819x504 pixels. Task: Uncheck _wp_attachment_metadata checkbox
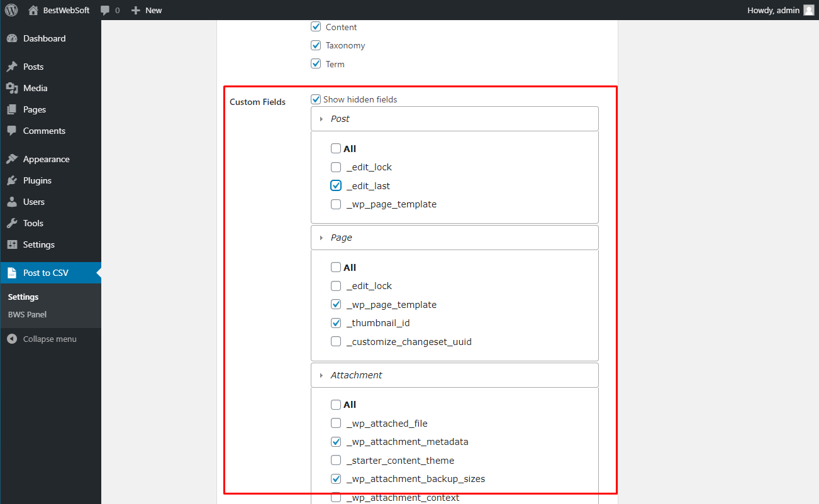coord(336,442)
